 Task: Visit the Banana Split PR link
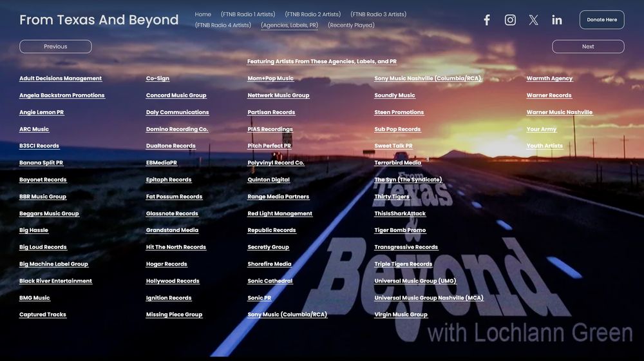point(41,162)
